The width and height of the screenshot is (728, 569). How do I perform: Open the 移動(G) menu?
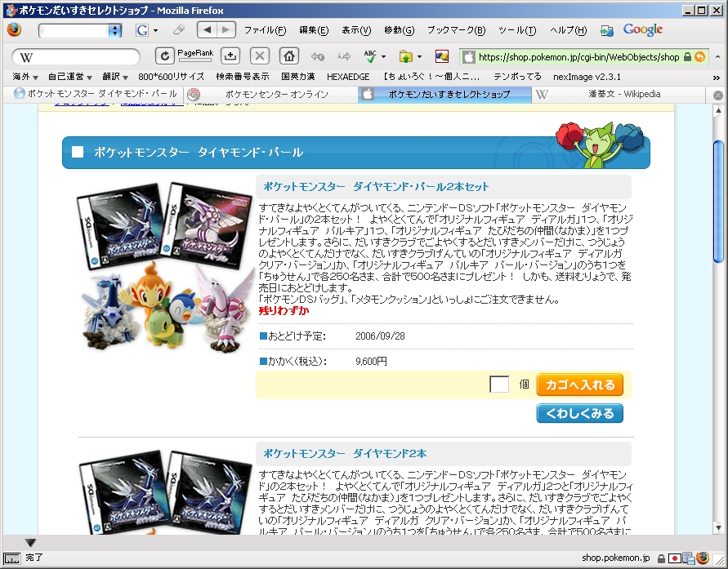point(399,30)
